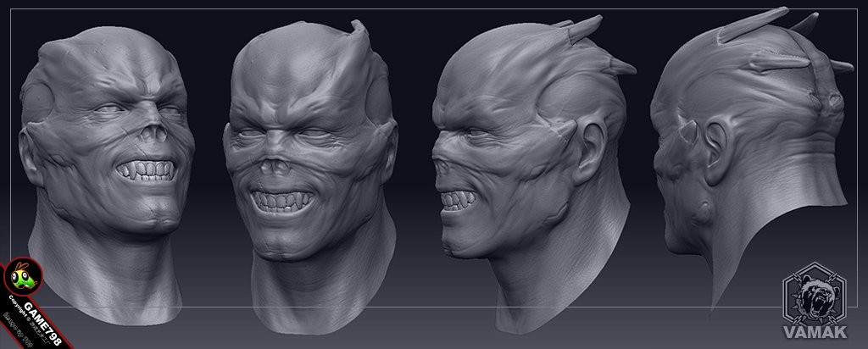Select the front-facing creature head render
The height and width of the screenshot is (349, 868).
(107, 174)
